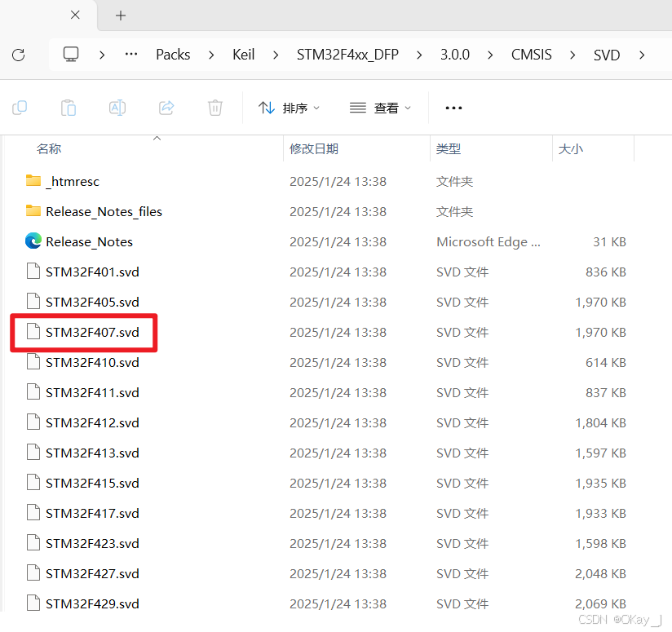Click the refresh icon
Image resolution: width=672 pixels, height=632 pixels.
[x=19, y=55]
